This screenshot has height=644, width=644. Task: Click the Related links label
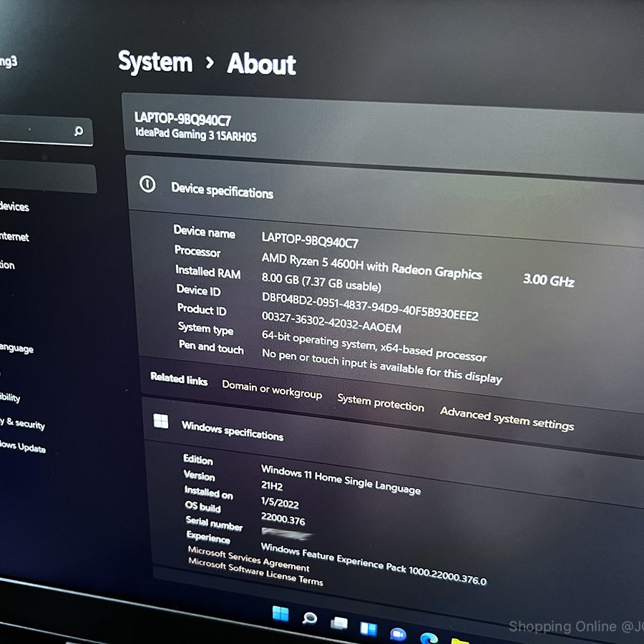tap(179, 379)
